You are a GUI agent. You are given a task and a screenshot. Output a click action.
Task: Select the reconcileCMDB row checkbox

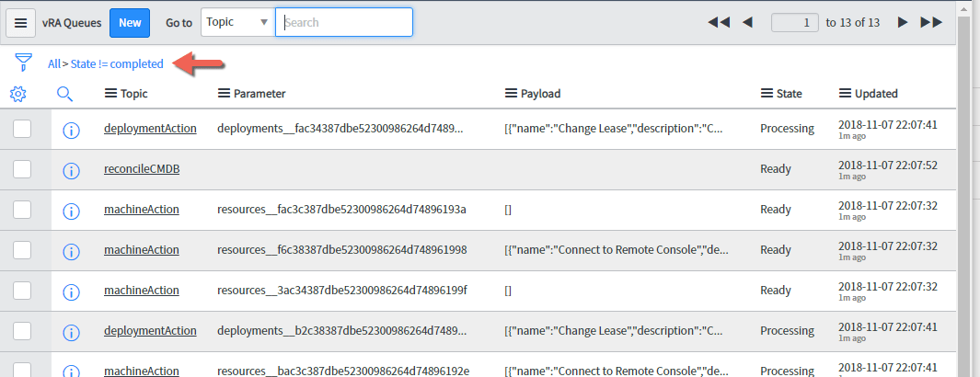pos(22,169)
